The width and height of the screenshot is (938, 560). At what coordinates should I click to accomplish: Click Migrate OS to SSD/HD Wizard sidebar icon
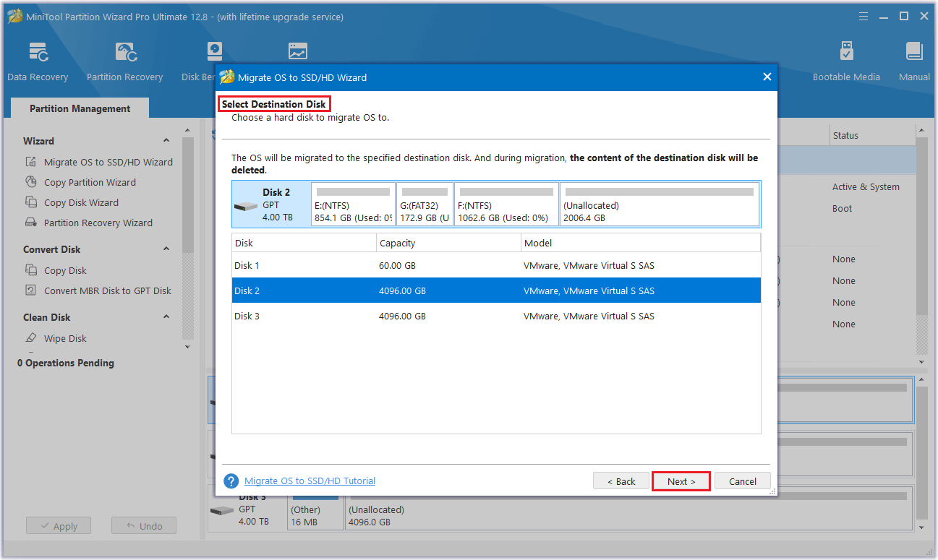pos(31,162)
